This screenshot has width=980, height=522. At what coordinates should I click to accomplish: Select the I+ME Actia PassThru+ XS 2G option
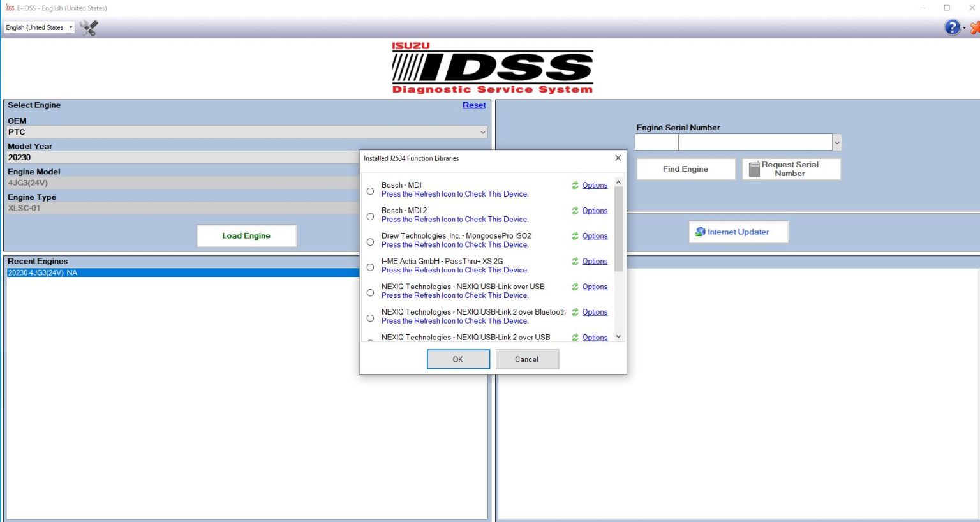click(370, 267)
